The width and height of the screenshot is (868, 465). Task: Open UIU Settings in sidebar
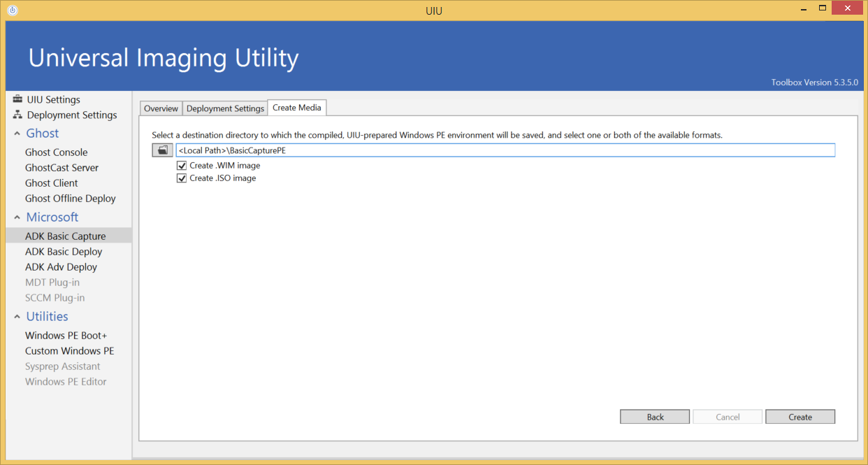point(53,99)
